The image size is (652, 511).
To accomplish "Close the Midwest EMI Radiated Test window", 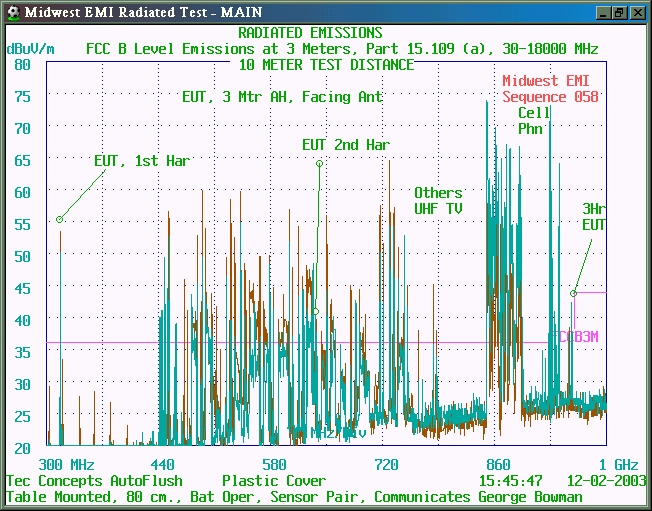I will (637, 12).
